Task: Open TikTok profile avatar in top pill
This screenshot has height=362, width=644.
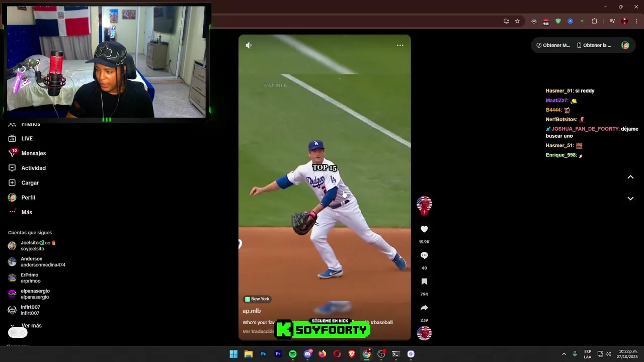Action: tap(625, 45)
